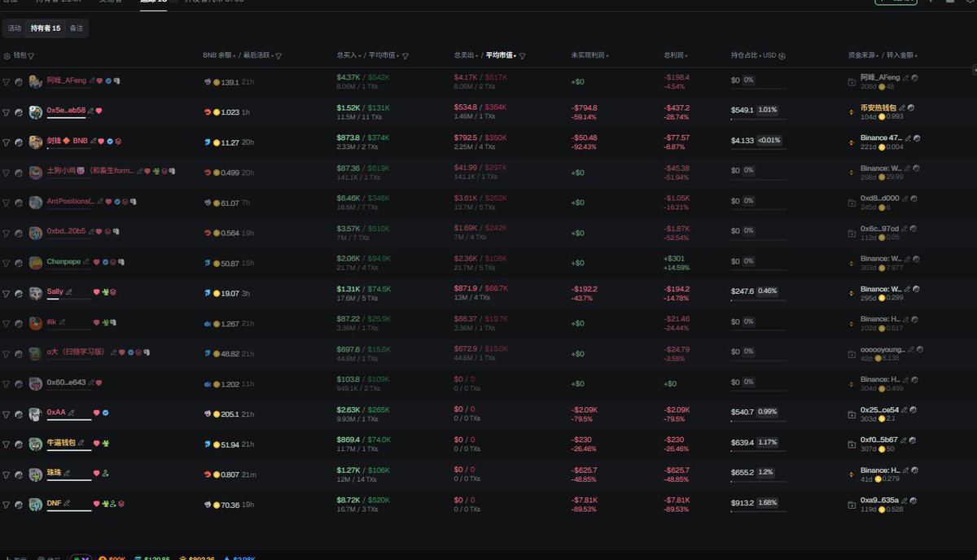Sort by 总利润 column
The height and width of the screenshot is (560, 977).
(x=674, y=55)
